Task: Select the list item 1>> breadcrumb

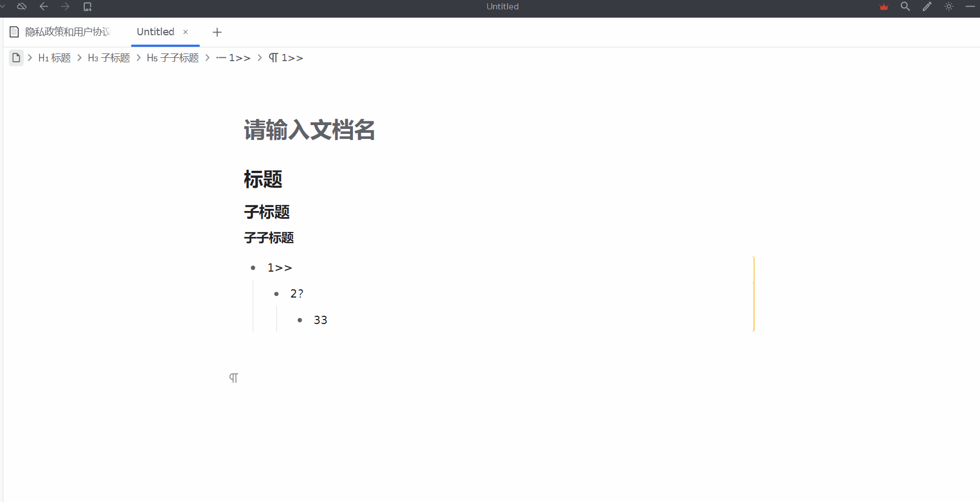Action: (233, 58)
